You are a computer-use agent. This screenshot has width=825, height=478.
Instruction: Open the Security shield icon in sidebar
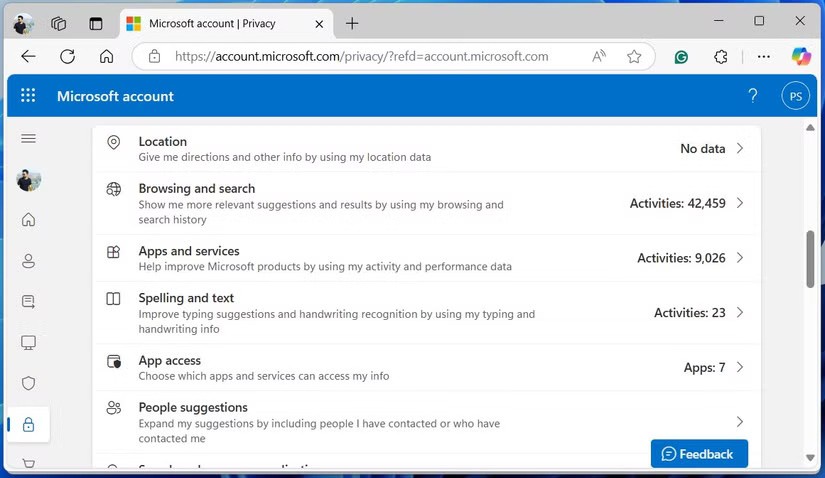pos(28,383)
